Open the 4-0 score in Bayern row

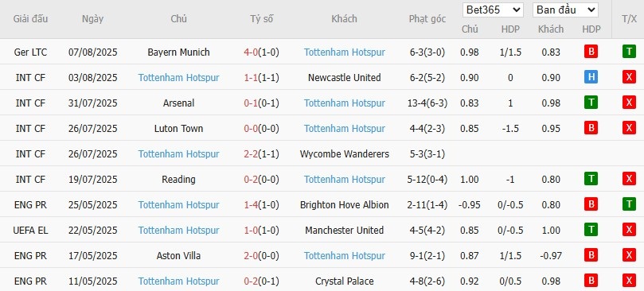point(251,52)
